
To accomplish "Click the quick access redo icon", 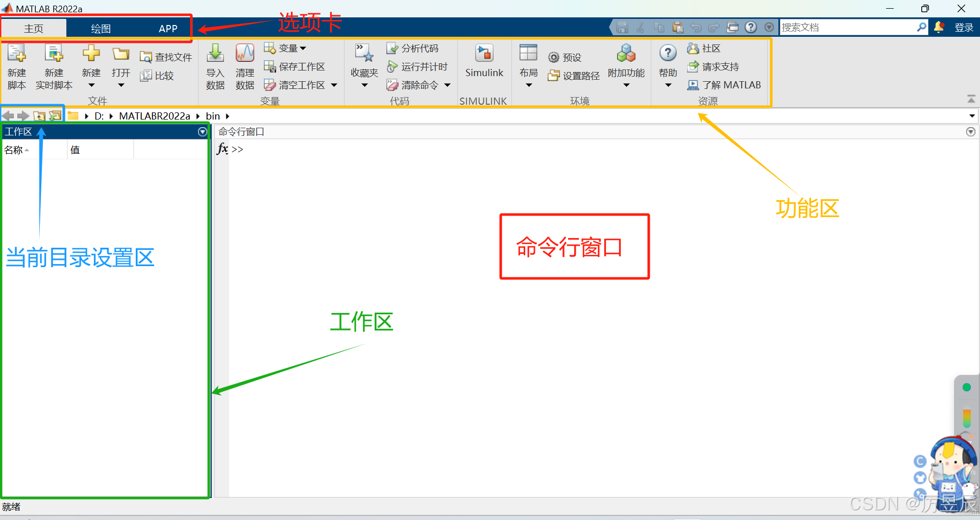I will pyautogui.click(x=714, y=27).
